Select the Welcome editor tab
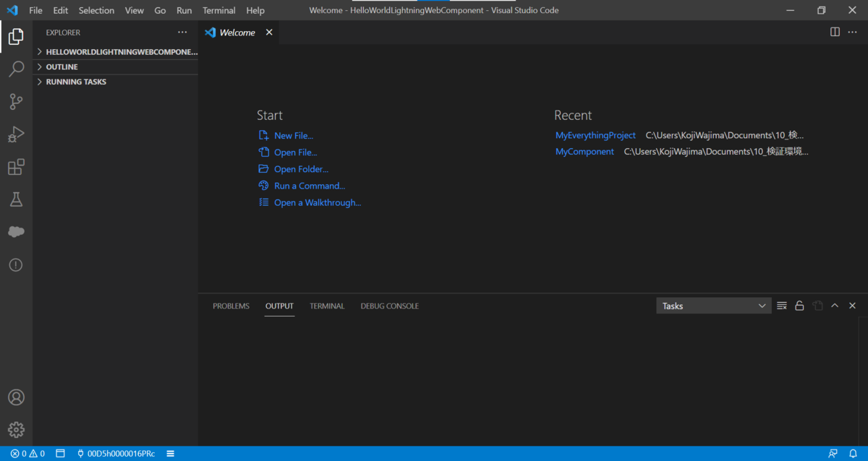The height and width of the screenshot is (461, 868). click(x=239, y=33)
